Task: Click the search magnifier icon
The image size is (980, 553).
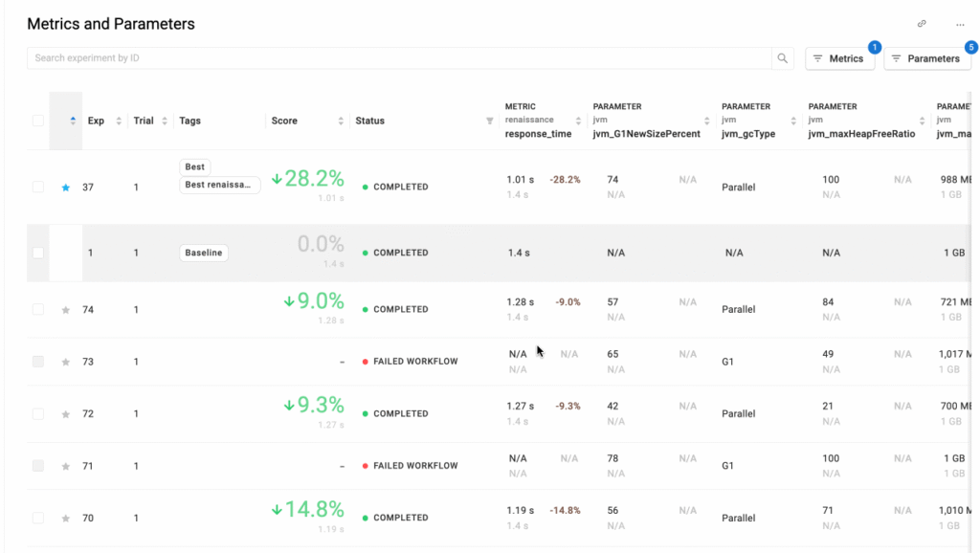Action: [x=782, y=57]
